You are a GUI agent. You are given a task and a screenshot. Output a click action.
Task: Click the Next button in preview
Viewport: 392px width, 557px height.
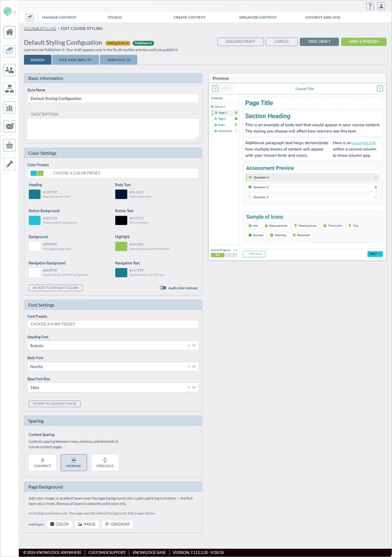click(x=375, y=254)
